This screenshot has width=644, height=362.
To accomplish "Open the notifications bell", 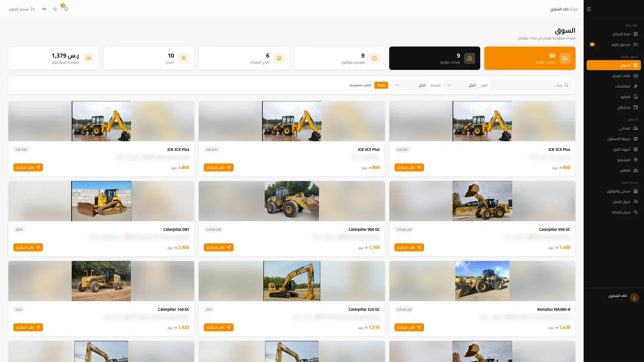I will [x=66, y=9].
